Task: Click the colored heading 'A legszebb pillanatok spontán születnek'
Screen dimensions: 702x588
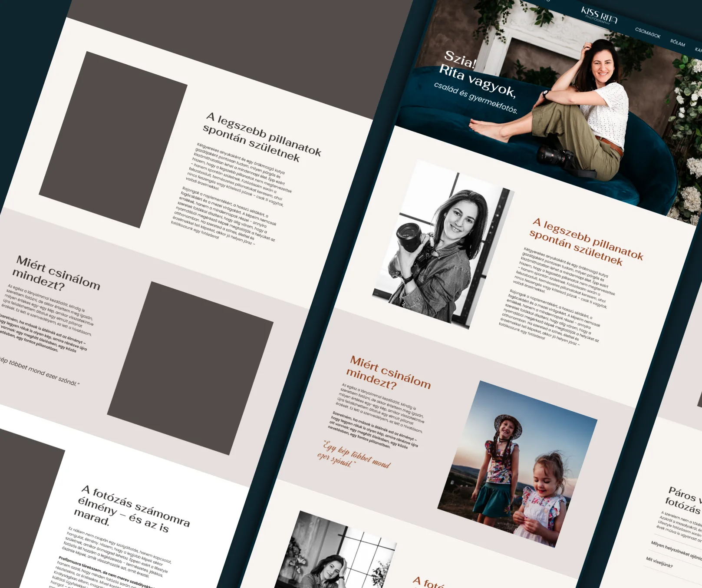Action: pos(585,241)
